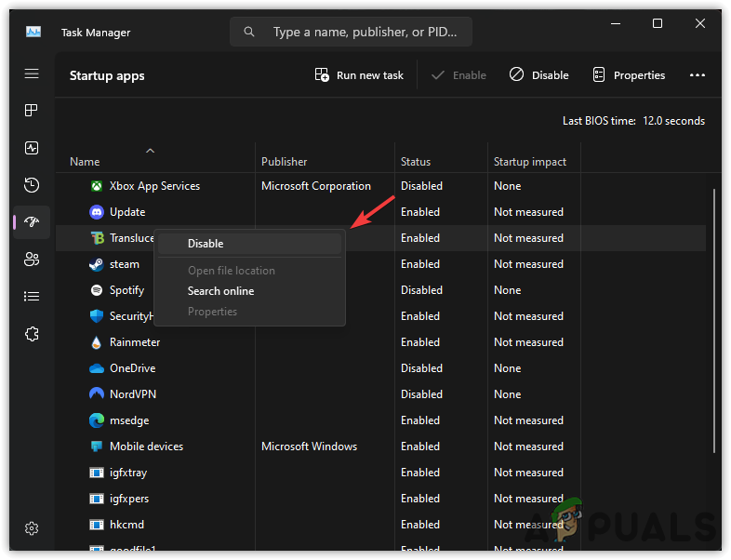The image size is (731, 560).
Task: Sort by Startup impact column header
Action: click(x=529, y=162)
